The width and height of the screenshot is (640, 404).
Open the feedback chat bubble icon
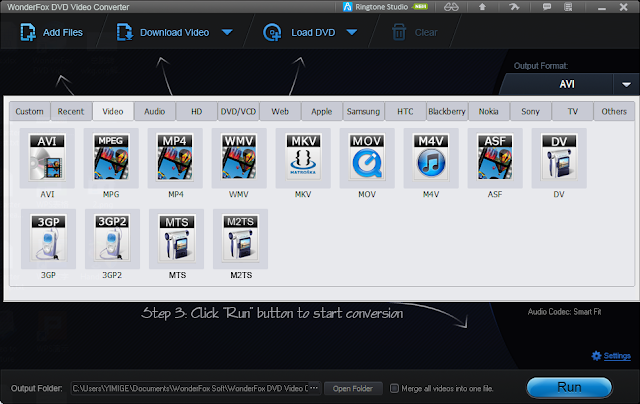(547, 7)
